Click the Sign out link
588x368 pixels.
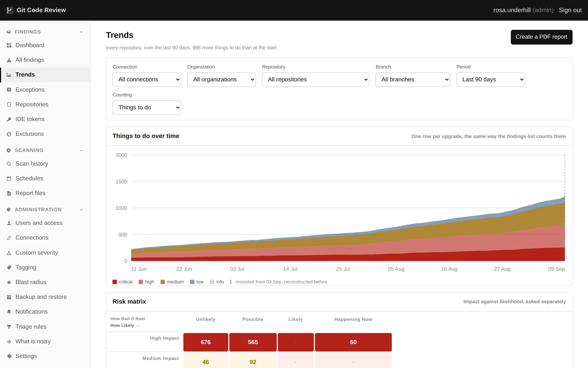[570, 10]
